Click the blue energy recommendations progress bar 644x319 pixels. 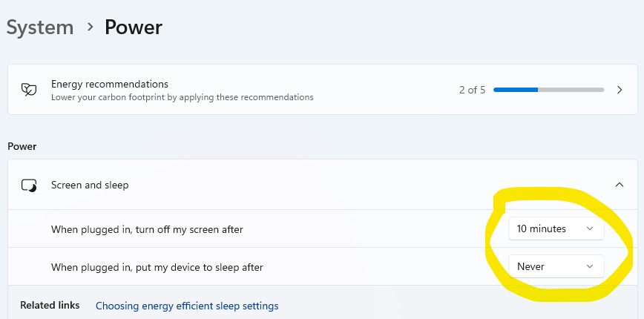pos(549,90)
